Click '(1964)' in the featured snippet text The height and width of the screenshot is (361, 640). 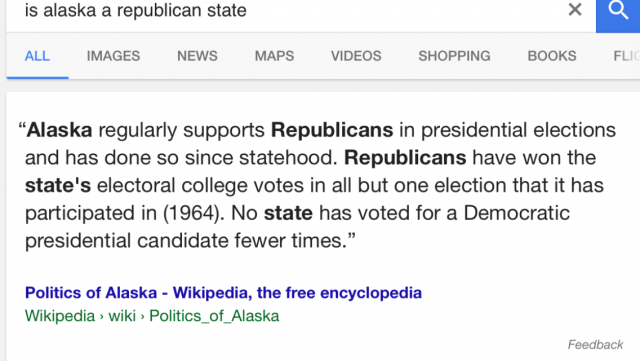[x=193, y=213]
